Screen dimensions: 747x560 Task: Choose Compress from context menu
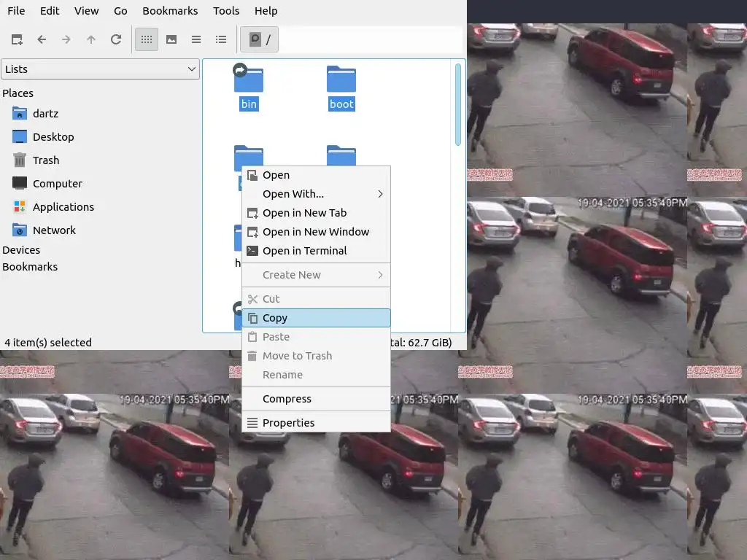point(317,399)
